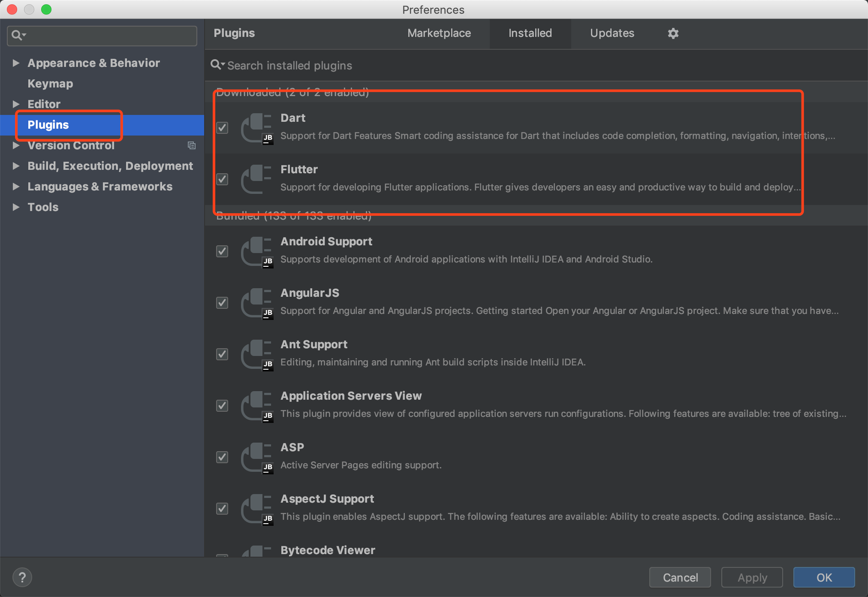Select the Dart plugin name
This screenshot has height=597, width=868.
(293, 118)
